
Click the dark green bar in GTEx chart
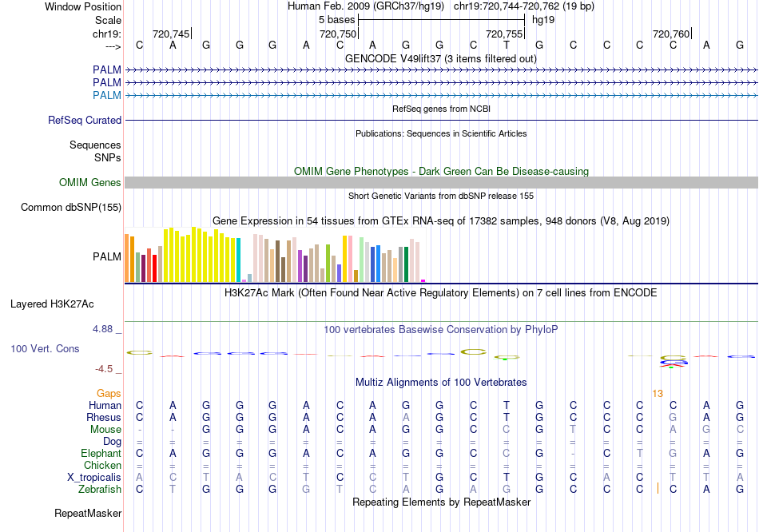(x=407, y=264)
